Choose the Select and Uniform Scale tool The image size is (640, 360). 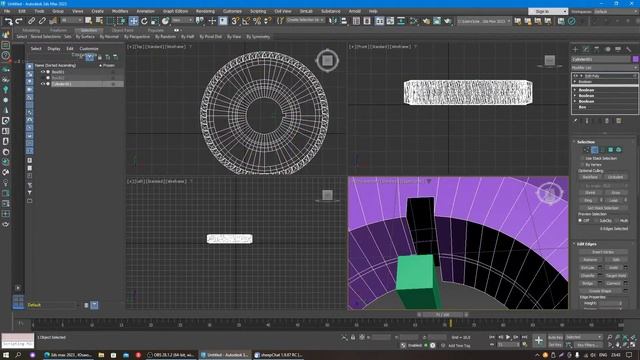pyautogui.click(x=155, y=21)
